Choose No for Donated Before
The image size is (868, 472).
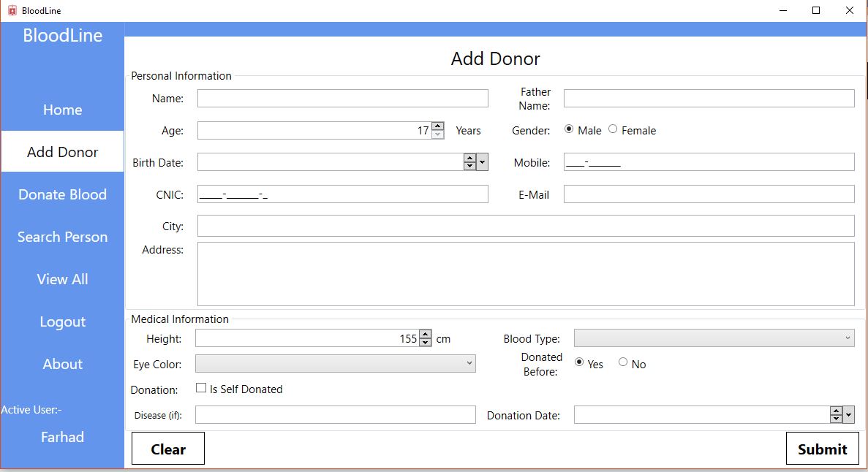pyautogui.click(x=623, y=362)
